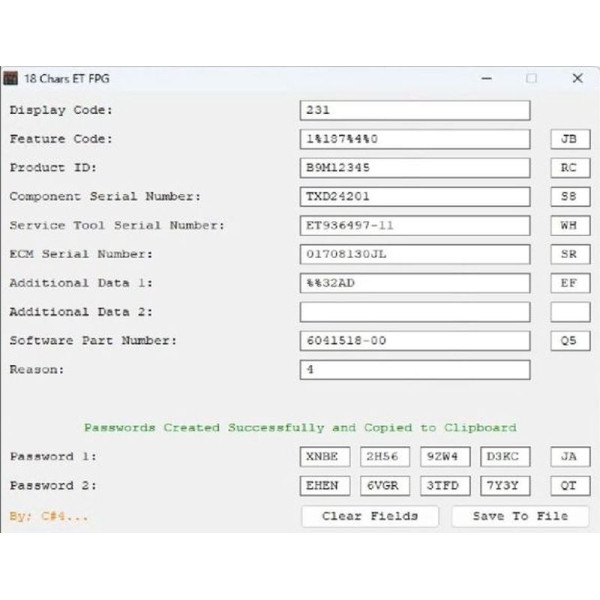Click the D3KC password segment box
600x600 pixels.
[x=506, y=457]
